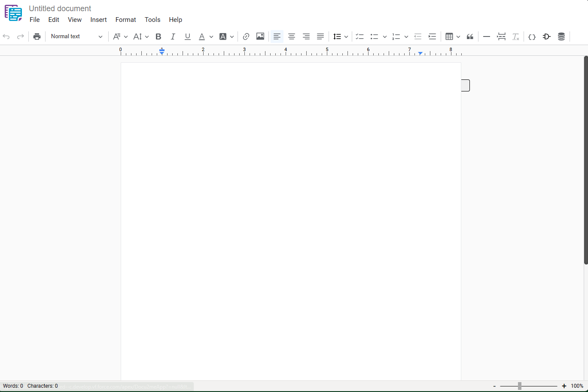Open the Normal text style dropdown
The image size is (588, 392).
point(76,36)
